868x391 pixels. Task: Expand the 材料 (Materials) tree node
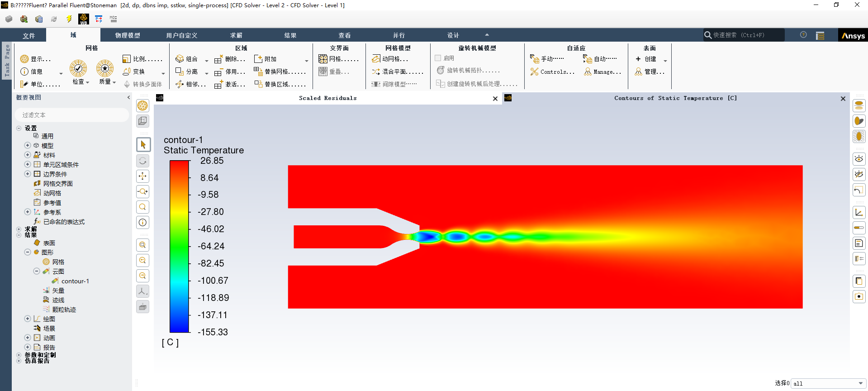28,155
